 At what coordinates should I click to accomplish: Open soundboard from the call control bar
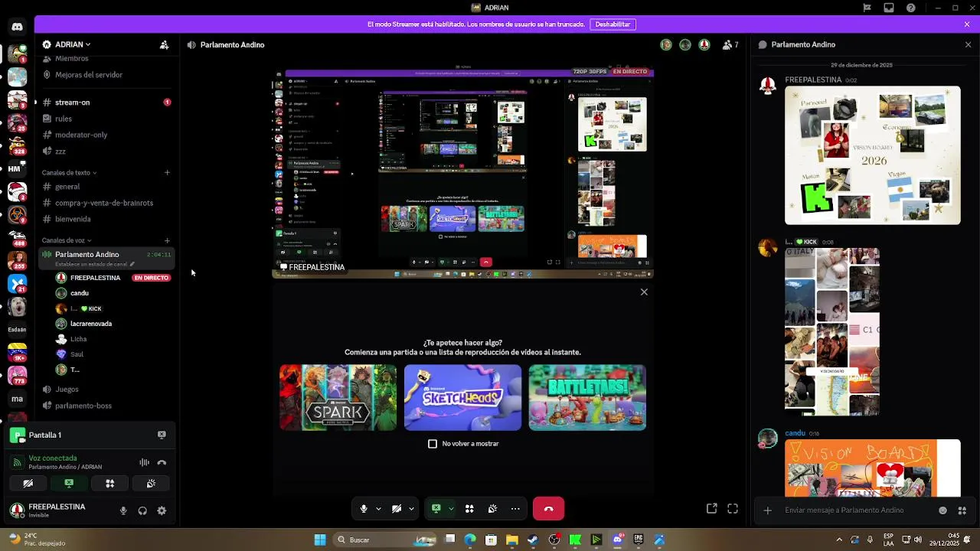[x=492, y=508]
